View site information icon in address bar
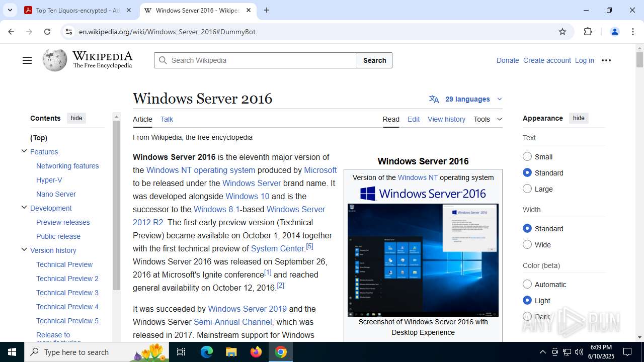The width and height of the screenshot is (644, 362). pos(69,32)
